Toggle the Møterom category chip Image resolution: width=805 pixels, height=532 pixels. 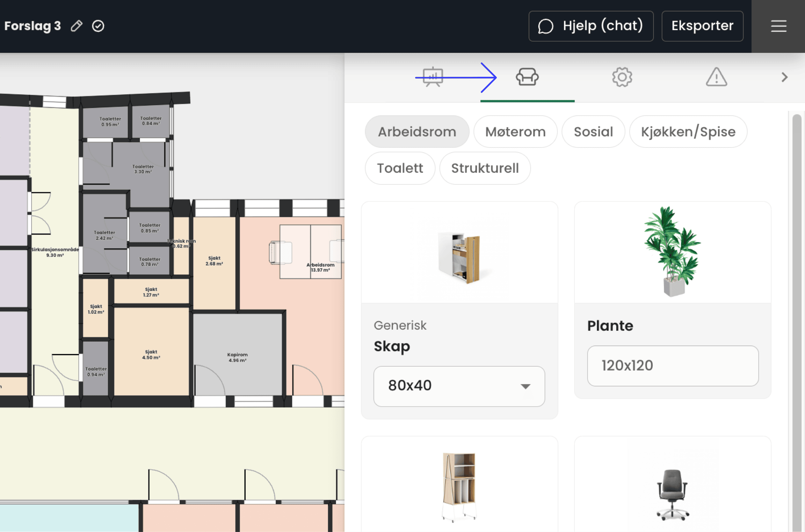515,132
